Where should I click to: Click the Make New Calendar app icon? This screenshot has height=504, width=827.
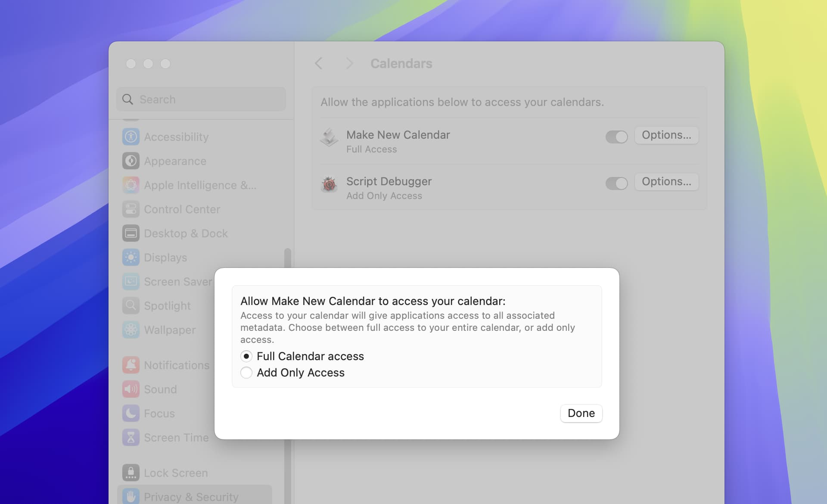point(329,137)
